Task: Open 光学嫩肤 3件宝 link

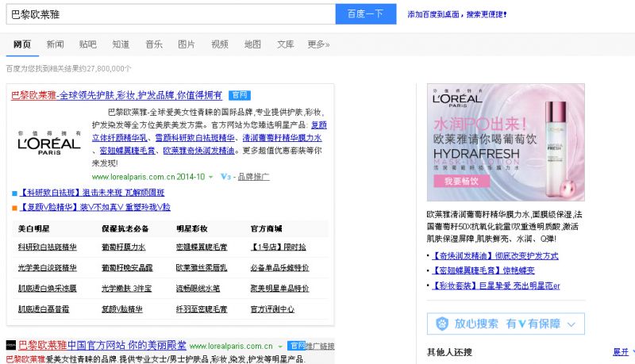Action: pyautogui.click(x=127, y=289)
